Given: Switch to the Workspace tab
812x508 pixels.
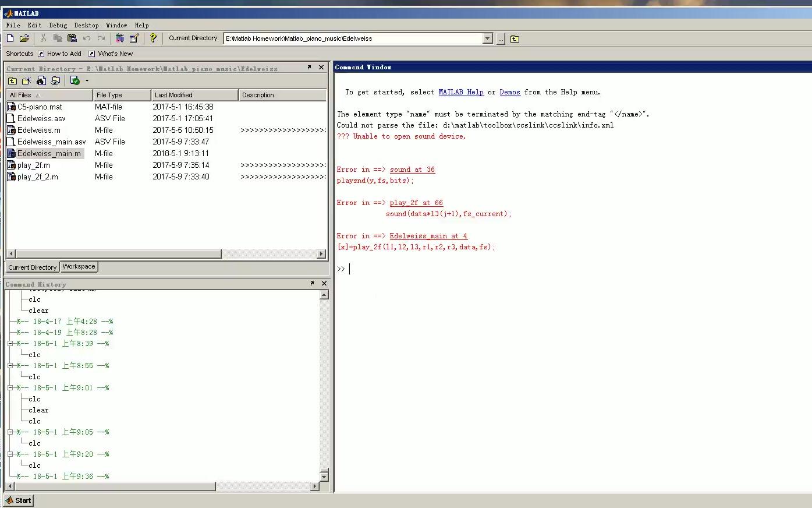Looking at the screenshot, I should click(79, 267).
